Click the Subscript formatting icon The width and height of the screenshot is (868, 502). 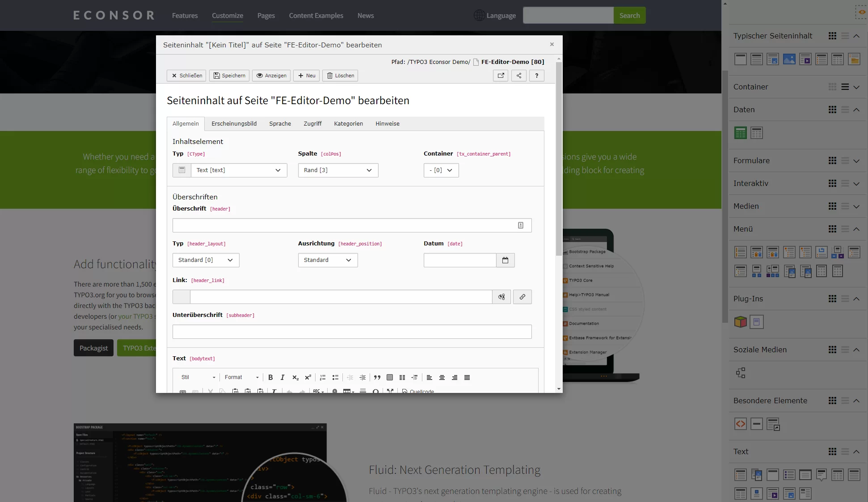[x=295, y=377]
